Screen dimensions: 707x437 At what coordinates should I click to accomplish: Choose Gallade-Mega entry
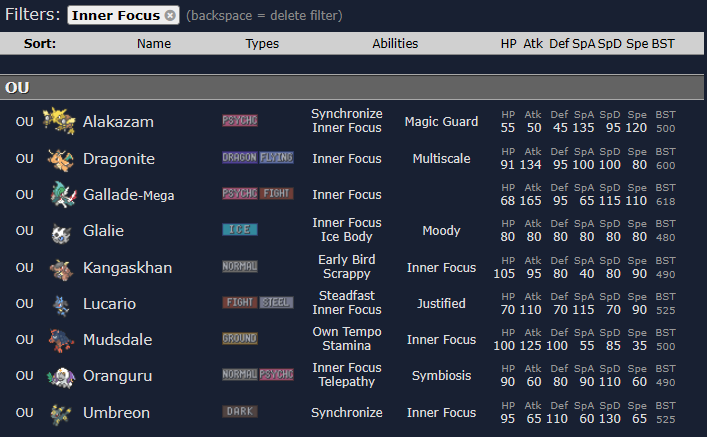129,195
